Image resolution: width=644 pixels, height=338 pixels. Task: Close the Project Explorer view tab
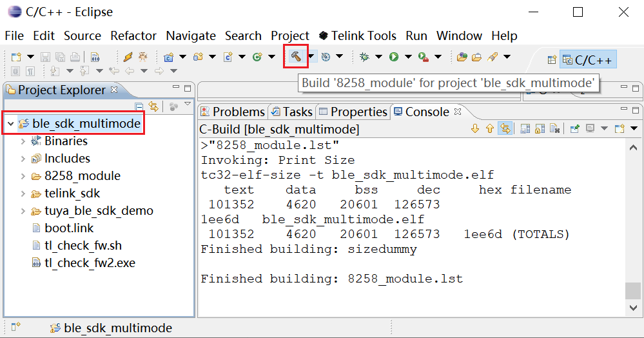coord(114,89)
